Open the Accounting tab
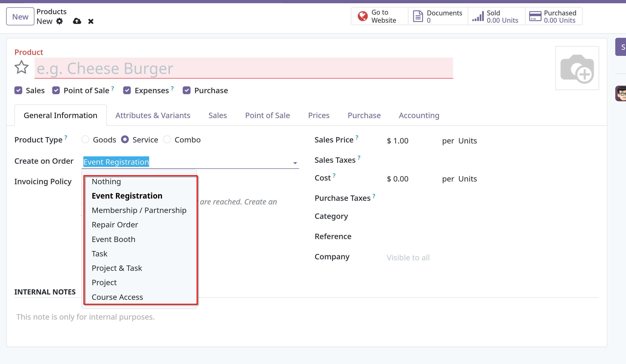626x364 pixels. (419, 115)
